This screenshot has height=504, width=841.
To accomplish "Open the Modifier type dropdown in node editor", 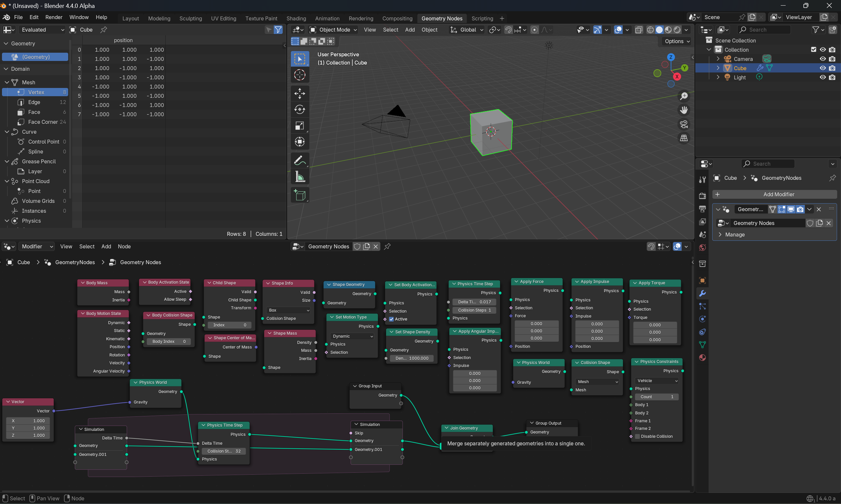I will point(36,247).
